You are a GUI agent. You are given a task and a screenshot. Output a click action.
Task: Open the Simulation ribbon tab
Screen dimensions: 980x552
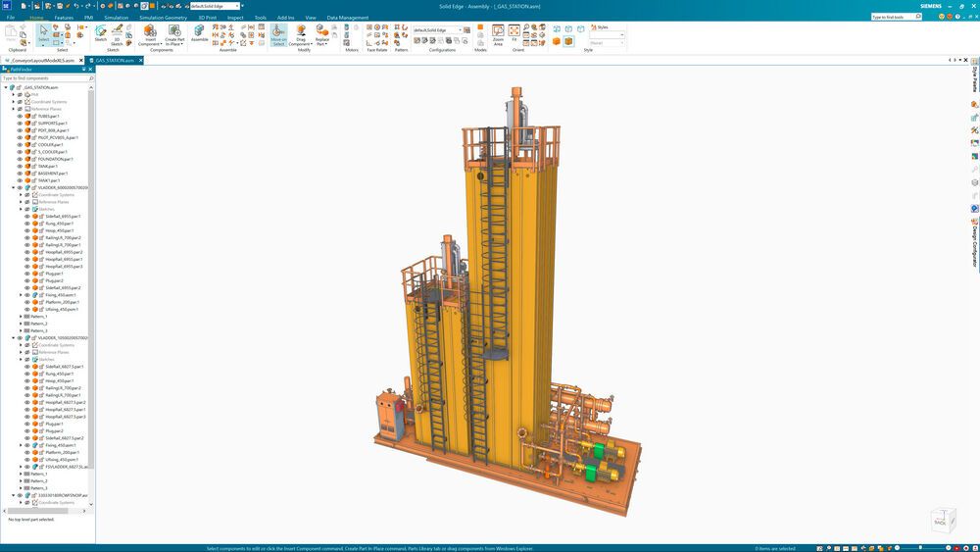(116, 18)
